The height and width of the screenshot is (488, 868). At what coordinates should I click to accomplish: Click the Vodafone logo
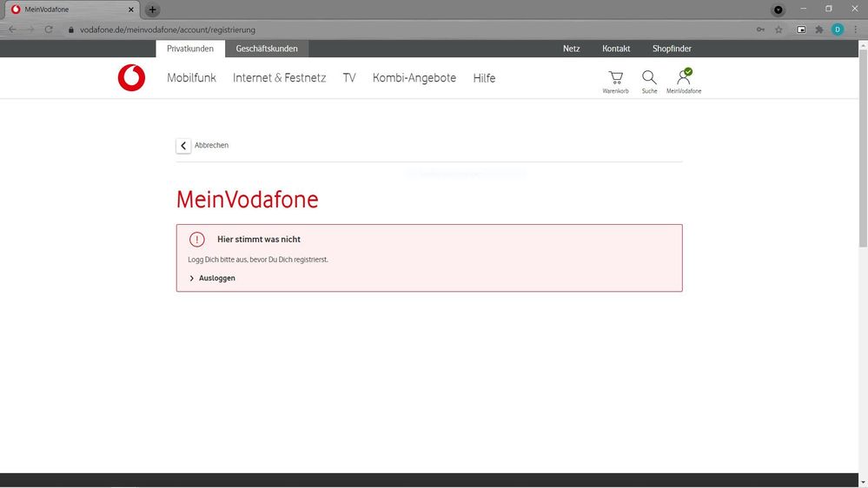(x=131, y=77)
